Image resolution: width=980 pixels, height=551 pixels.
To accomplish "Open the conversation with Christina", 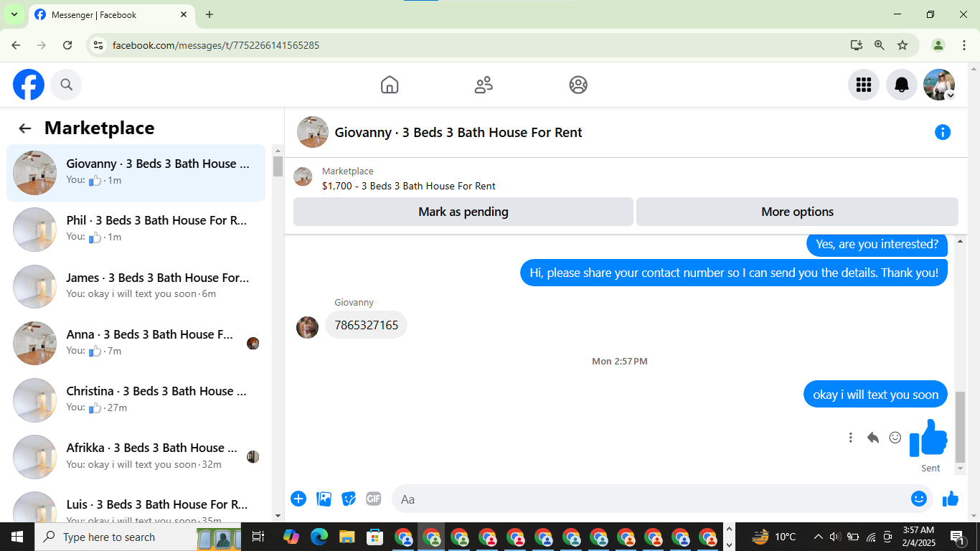I will [x=136, y=400].
